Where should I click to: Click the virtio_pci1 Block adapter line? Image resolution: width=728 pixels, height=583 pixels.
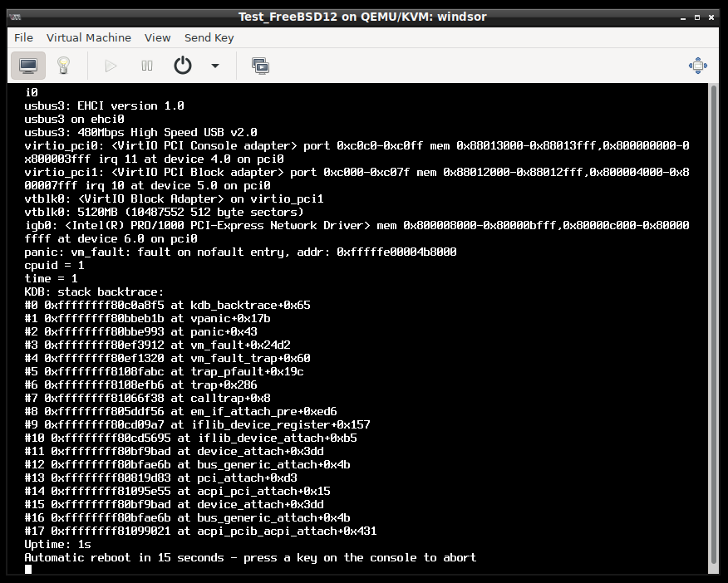coord(357,179)
